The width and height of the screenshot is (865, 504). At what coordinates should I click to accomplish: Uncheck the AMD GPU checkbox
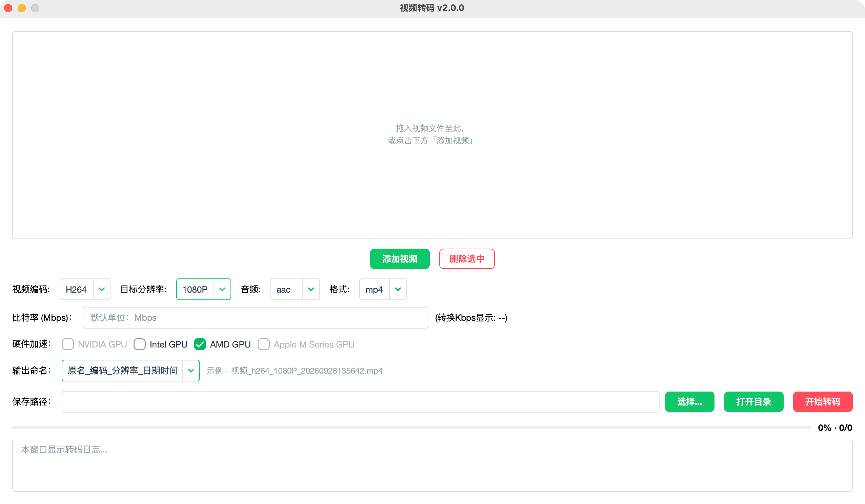pyautogui.click(x=200, y=344)
